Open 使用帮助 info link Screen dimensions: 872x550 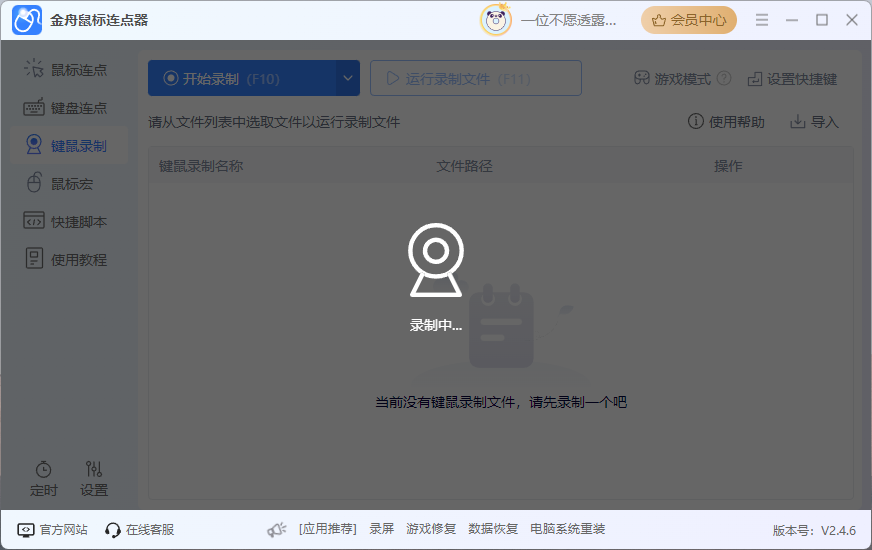point(726,121)
